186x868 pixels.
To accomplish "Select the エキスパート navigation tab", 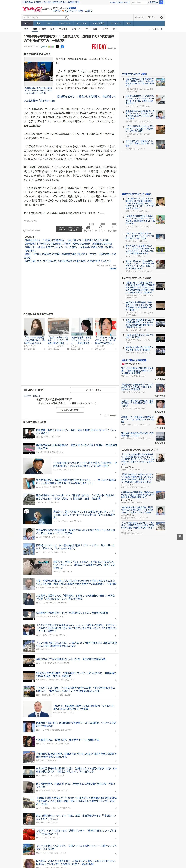I will 64,24.
